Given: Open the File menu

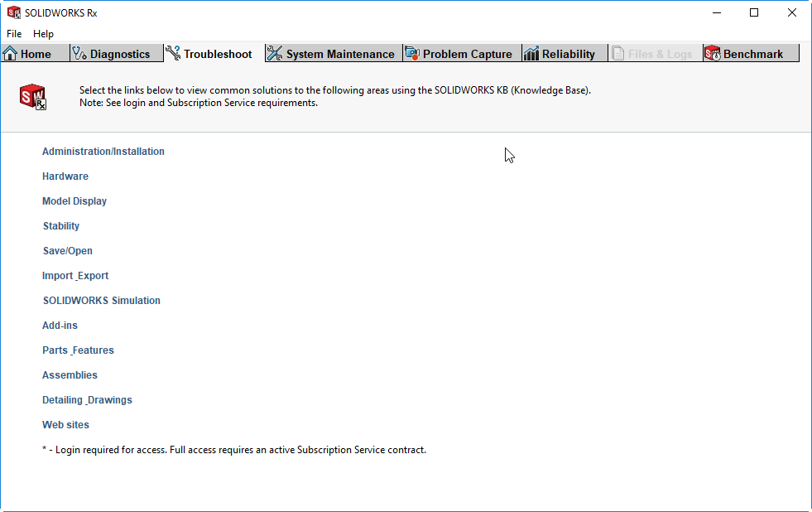Looking at the screenshot, I should (x=14, y=34).
